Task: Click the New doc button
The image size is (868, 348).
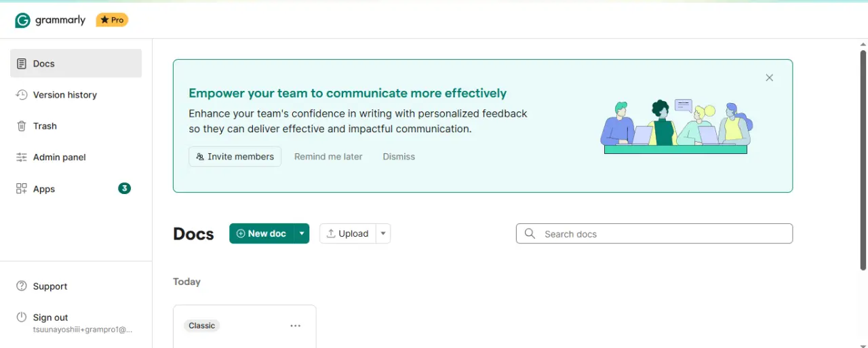Action: click(261, 233)
